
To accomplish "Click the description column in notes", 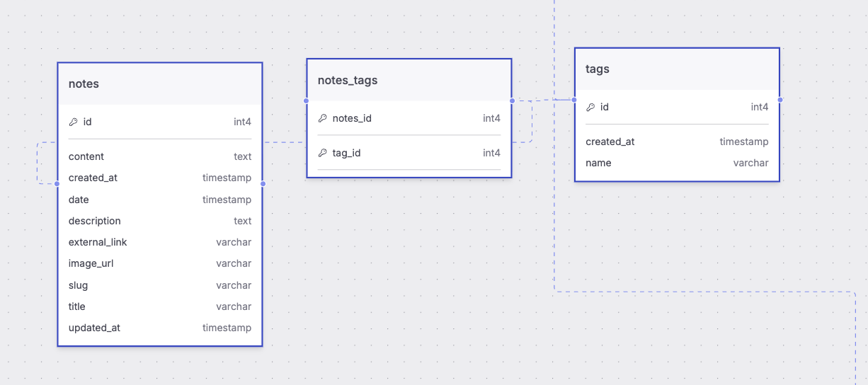I will 160,221.
